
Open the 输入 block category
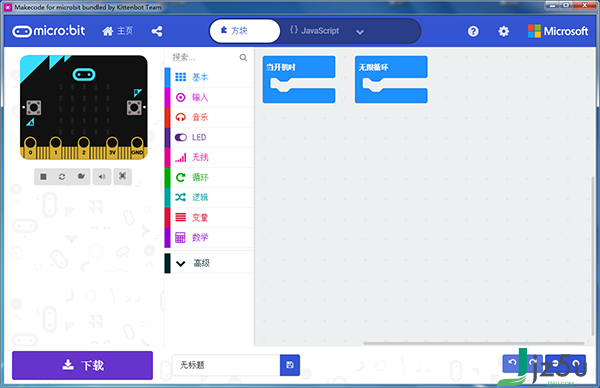(x=209, y=97)
